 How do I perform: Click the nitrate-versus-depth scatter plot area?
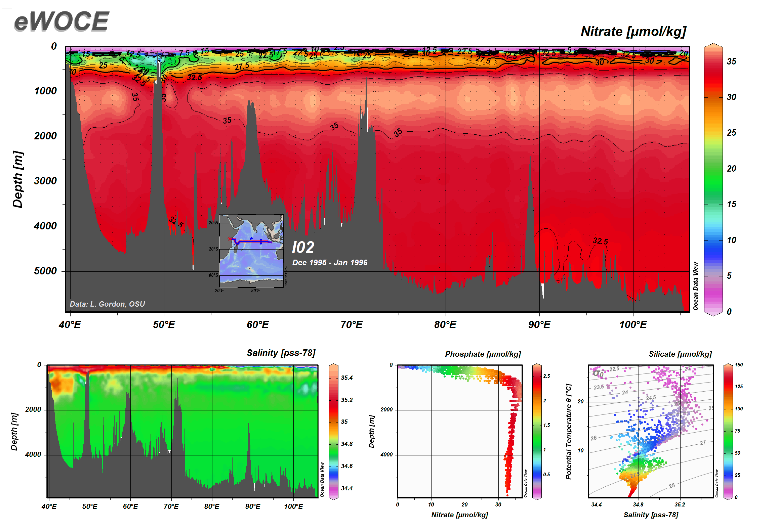[460, 431]
